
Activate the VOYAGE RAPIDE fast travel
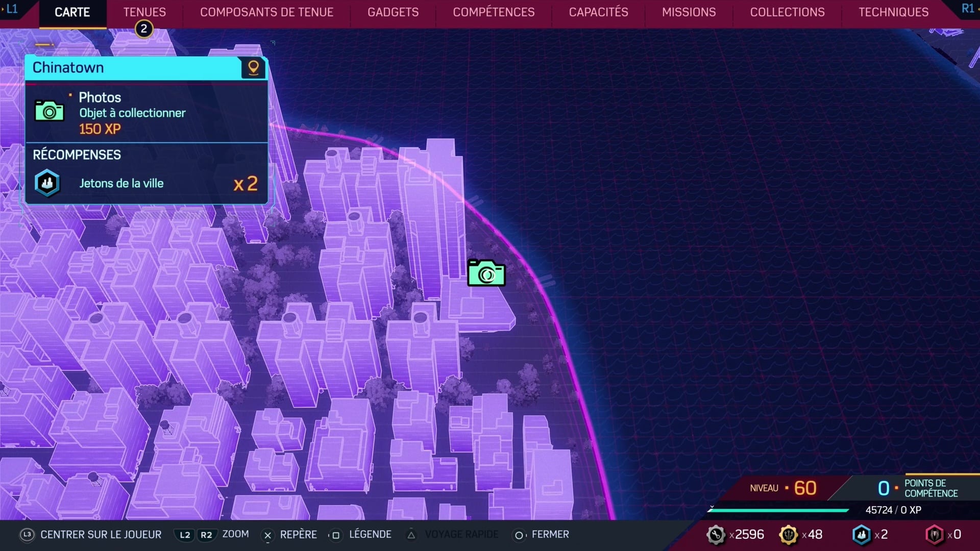click(461, 535)
